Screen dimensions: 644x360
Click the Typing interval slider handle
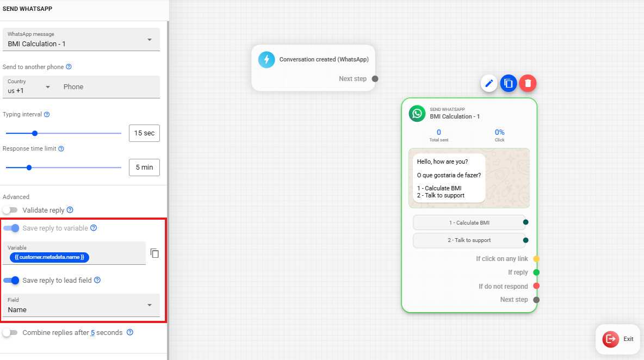pos(35,133)
